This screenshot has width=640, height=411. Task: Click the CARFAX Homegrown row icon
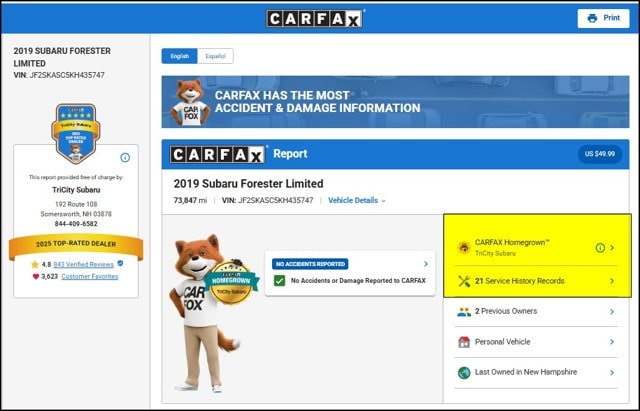pyautogui.click(x=464, y=247)
